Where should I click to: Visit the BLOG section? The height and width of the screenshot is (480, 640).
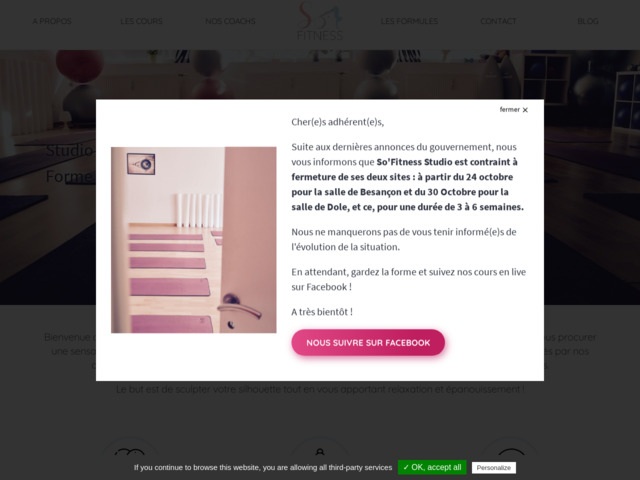click(588, 21)
